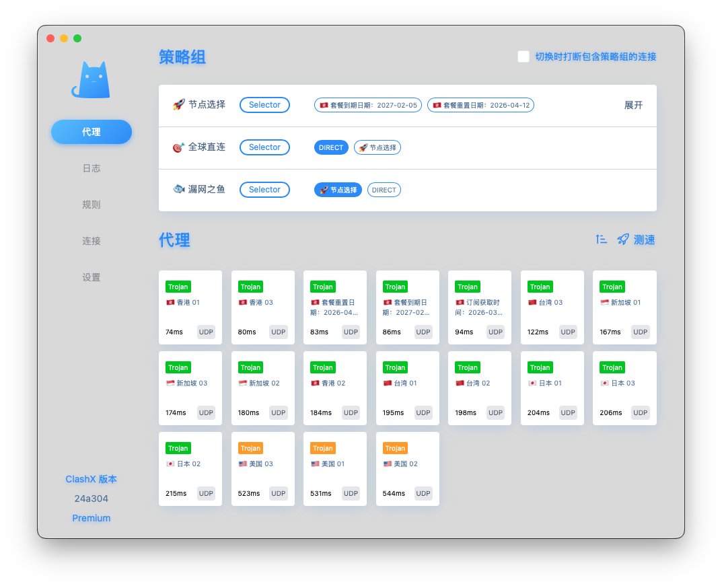This screenshot has width=722, height=588.
Task: Click the ClashX 版本 label
Action: click(91, 479)
